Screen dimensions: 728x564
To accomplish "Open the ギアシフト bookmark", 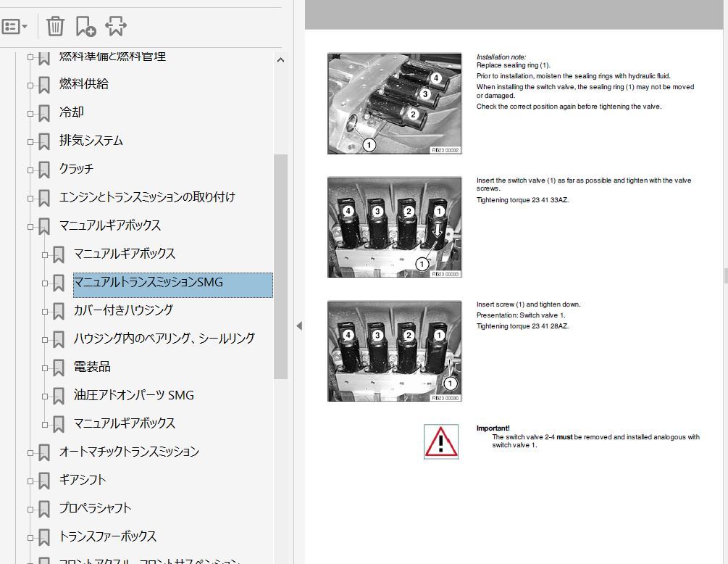I will click(83, 480).
